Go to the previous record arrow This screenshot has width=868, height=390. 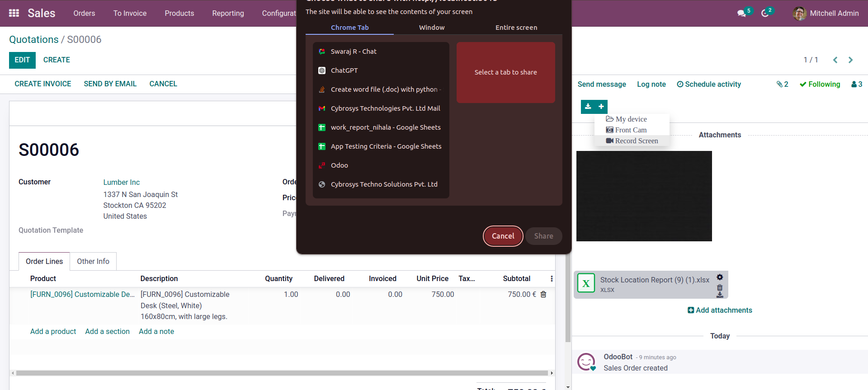point(835,60)
